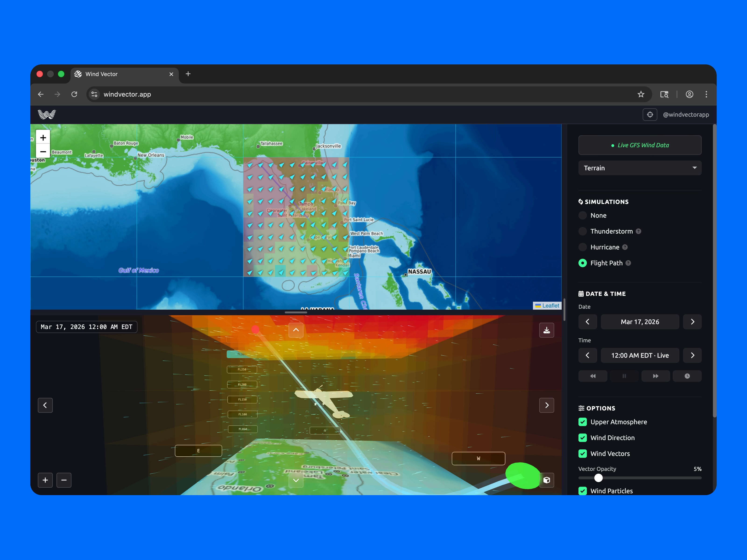747x560 pixels.
Task: Rotate the 3D view right
Action: coord(546,405)
